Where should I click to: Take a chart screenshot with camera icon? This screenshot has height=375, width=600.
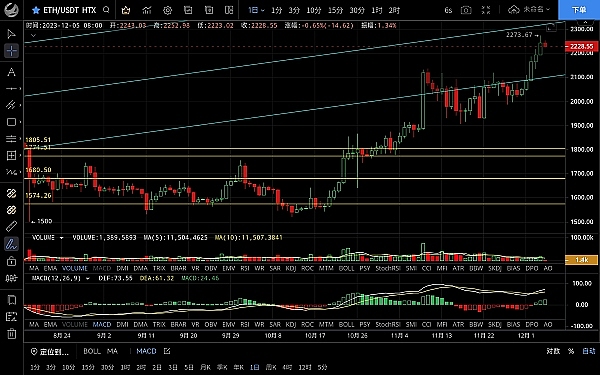tap(466, 10)
